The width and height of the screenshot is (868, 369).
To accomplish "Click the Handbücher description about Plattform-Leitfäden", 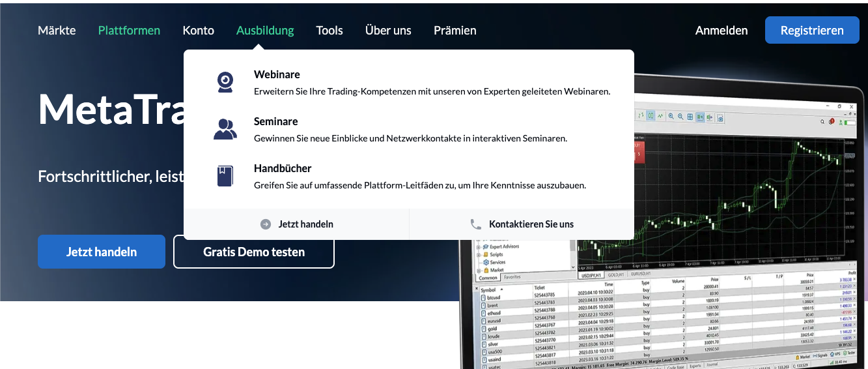I will (x=420, y=185).
